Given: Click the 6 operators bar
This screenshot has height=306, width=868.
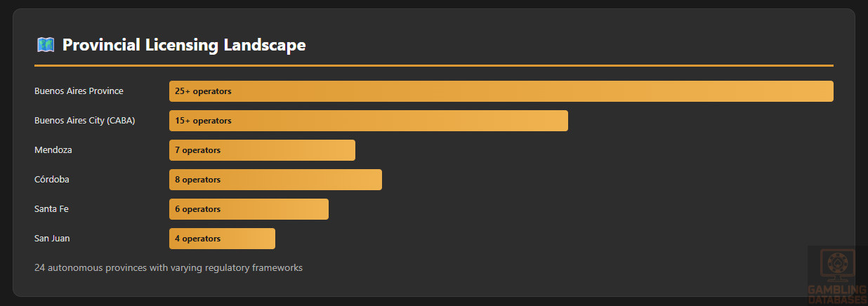Looking at the screenshot, I should (249, 209).
